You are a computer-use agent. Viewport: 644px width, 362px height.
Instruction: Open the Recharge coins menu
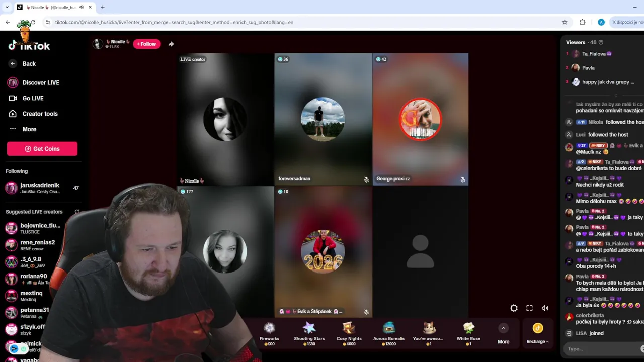[537, 334]
